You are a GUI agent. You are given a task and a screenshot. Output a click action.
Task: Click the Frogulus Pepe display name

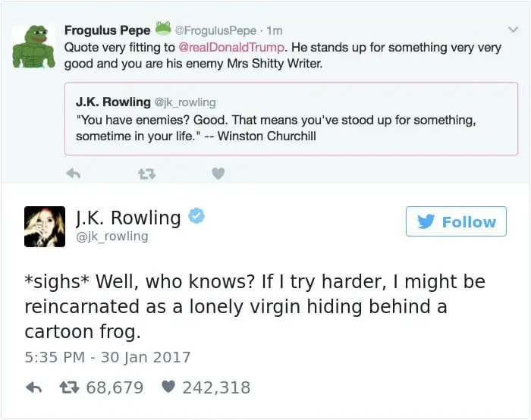click(x=107, y=30)
